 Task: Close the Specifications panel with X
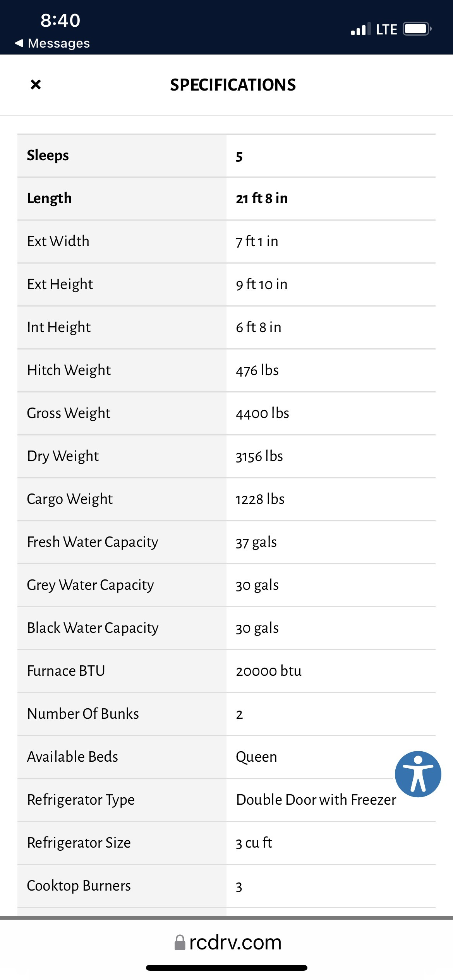pos(36,84)
